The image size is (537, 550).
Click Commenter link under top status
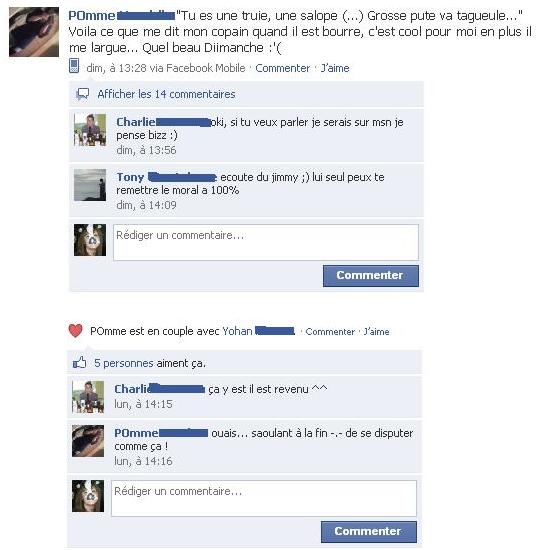[x=283, y=68]
